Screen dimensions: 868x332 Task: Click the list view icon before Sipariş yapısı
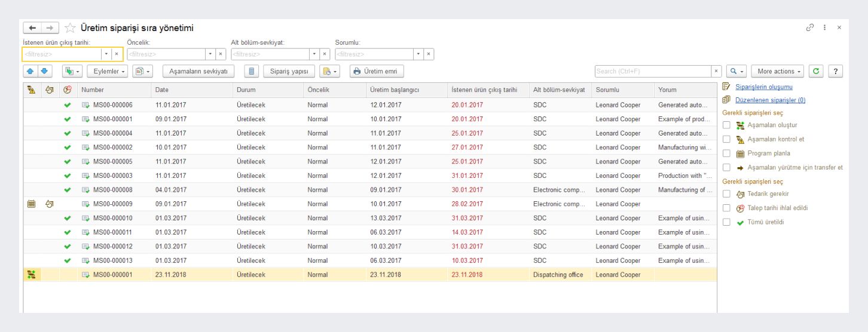click(252, 71)
